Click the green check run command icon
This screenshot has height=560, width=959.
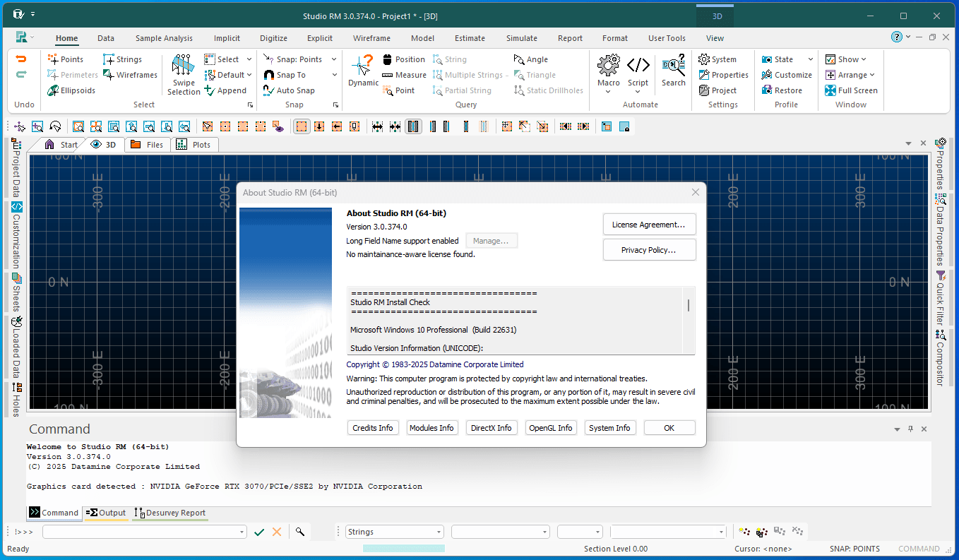pos(259,532)
